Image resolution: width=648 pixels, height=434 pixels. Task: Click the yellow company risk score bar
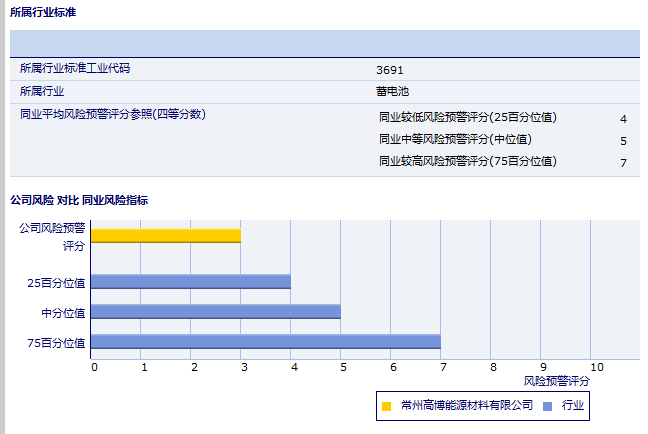[166, 236]
